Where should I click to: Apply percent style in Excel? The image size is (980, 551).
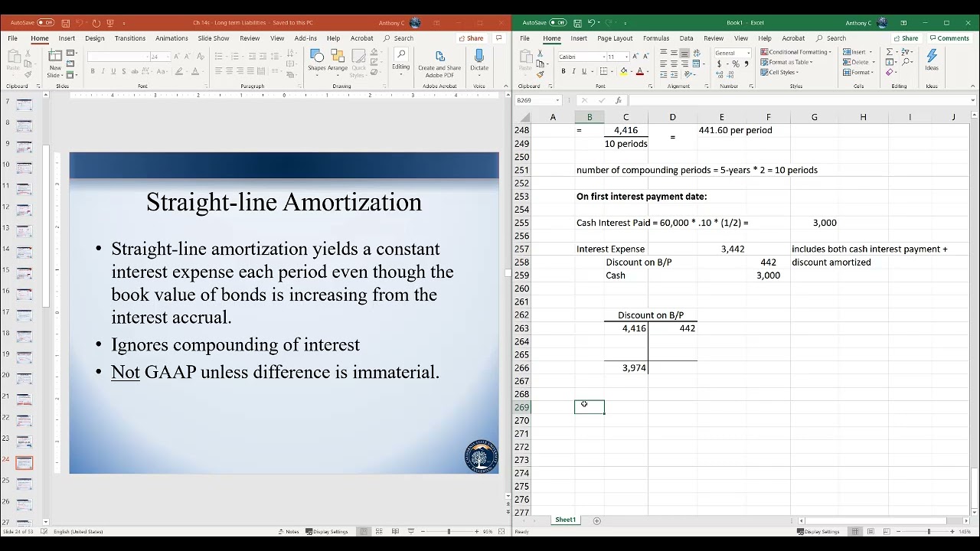click(x=735, y=64)
